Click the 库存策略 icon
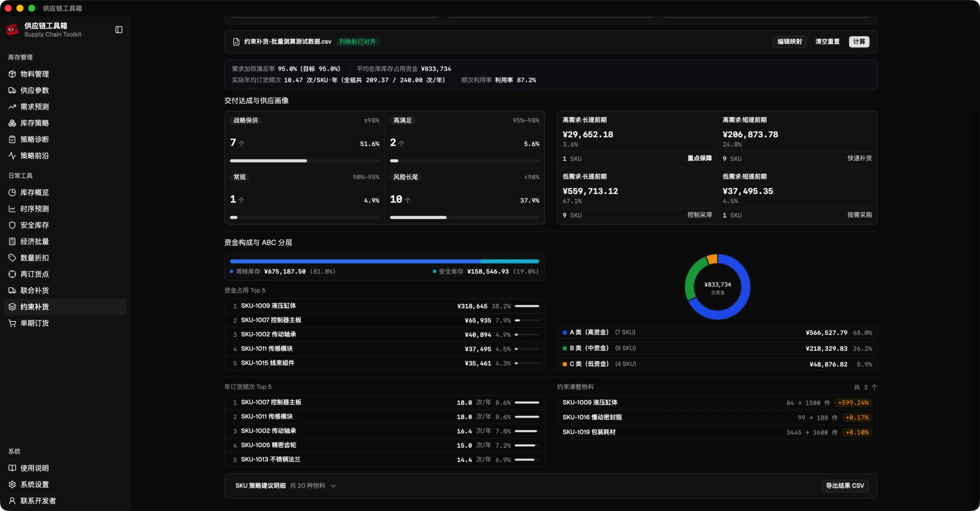 (x=12, y=123)
